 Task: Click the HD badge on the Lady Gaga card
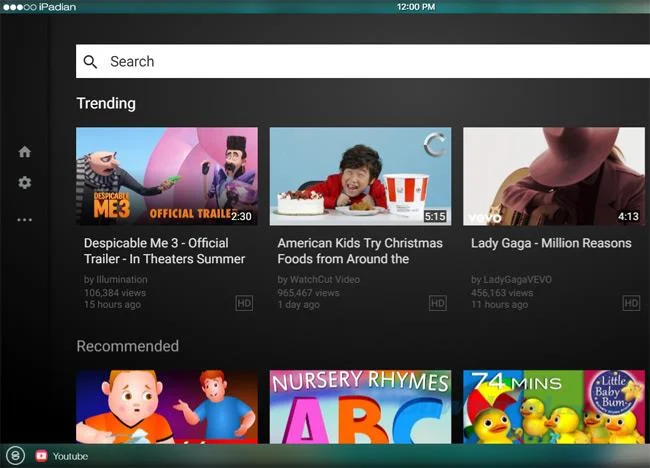[x=631, y=303]
